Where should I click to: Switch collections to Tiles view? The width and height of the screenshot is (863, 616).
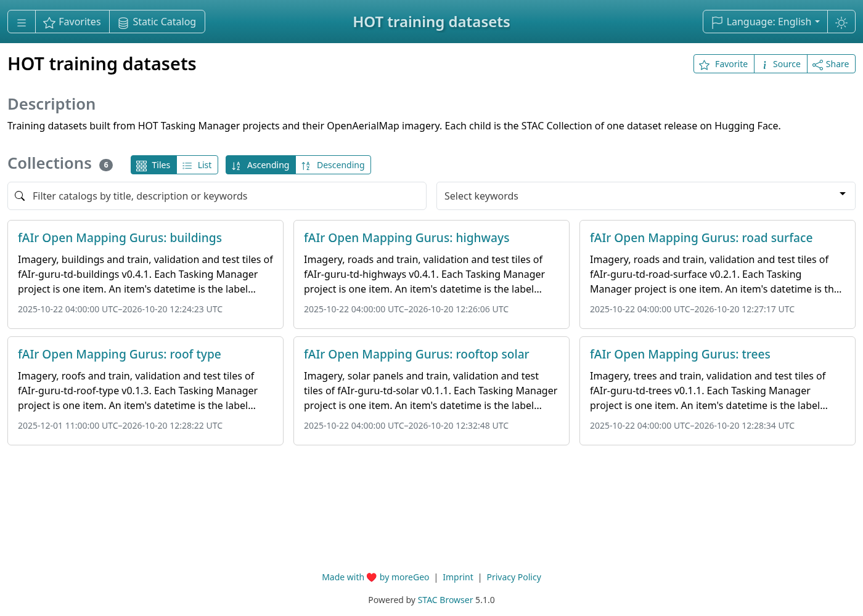coord(153,165)
